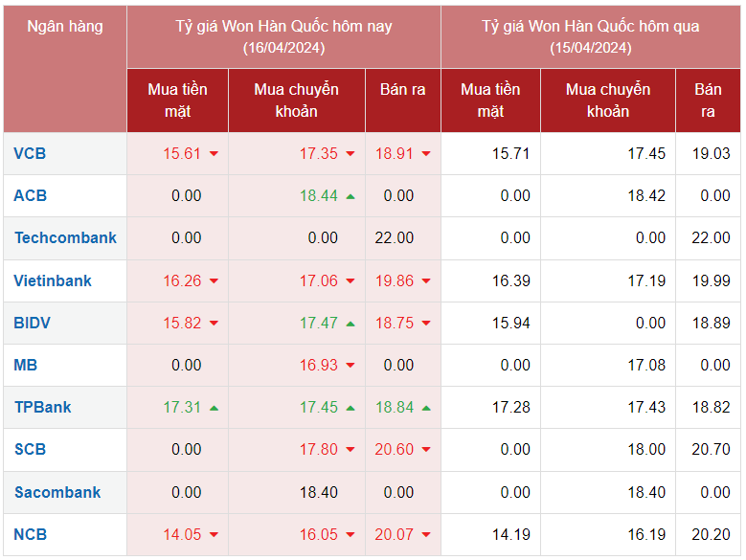Select MB yesterday transfer value 17.08

[646, 365]
